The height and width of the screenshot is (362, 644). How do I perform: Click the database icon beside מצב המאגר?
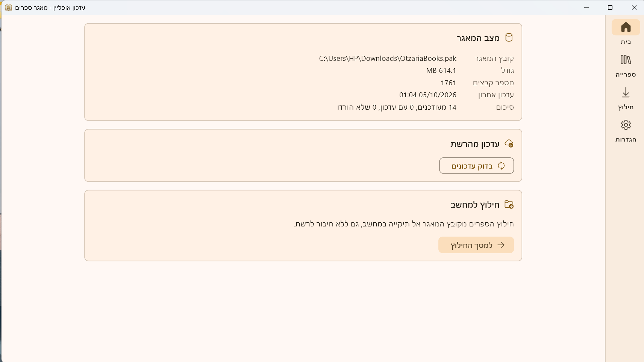point(509,38)
